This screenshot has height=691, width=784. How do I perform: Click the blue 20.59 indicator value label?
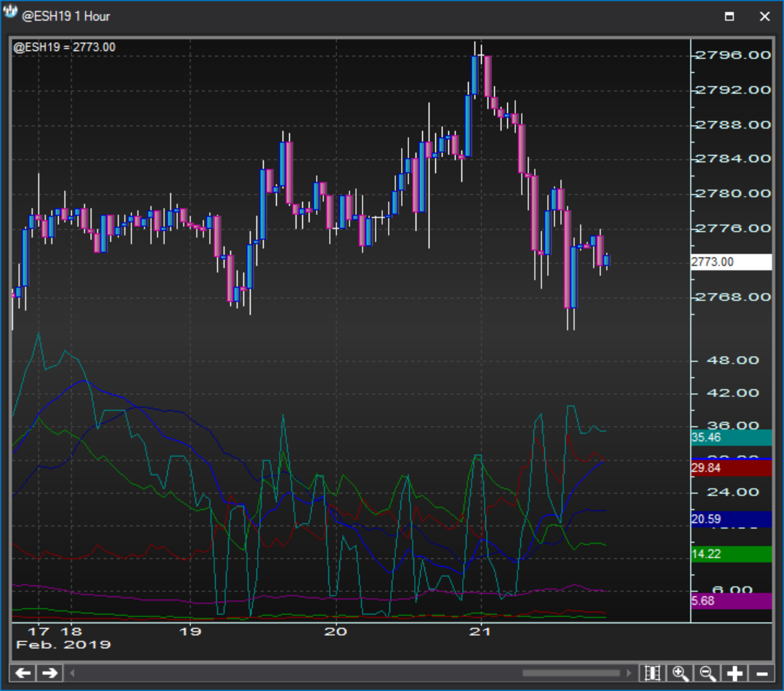731,519
